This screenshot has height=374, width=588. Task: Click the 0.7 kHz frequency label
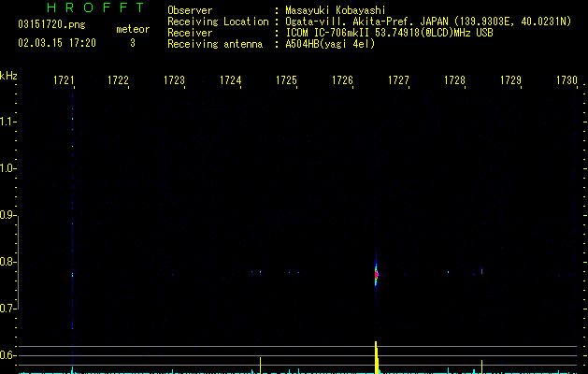click(x=7, y=309)
